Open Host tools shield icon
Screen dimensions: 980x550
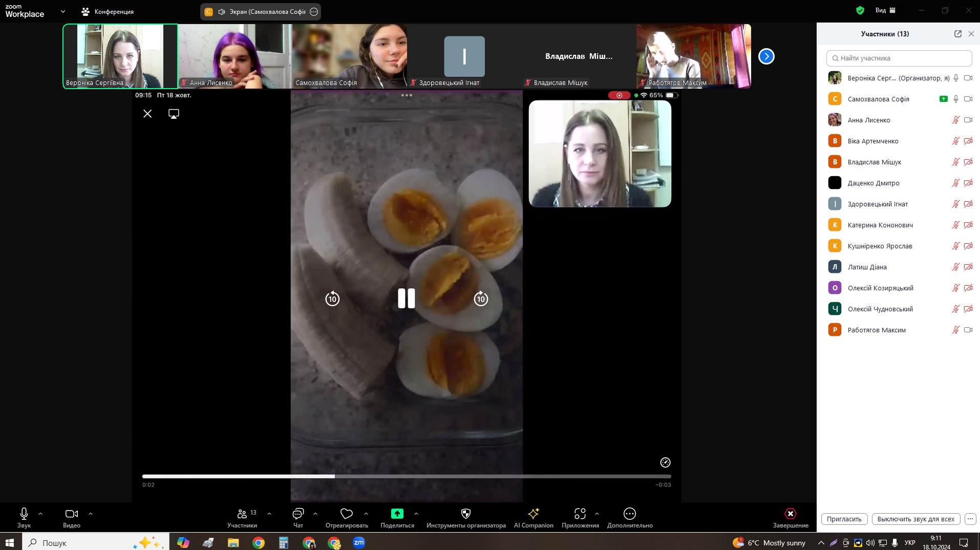(465, 514)
